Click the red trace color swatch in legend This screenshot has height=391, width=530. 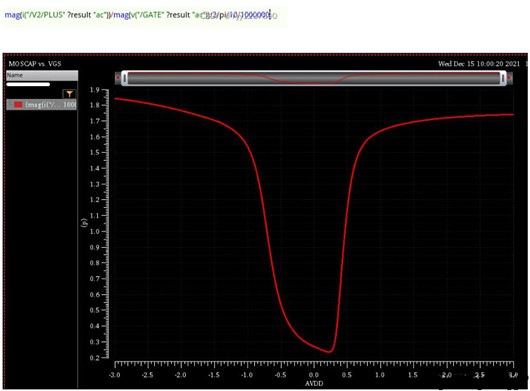(18, 105)
